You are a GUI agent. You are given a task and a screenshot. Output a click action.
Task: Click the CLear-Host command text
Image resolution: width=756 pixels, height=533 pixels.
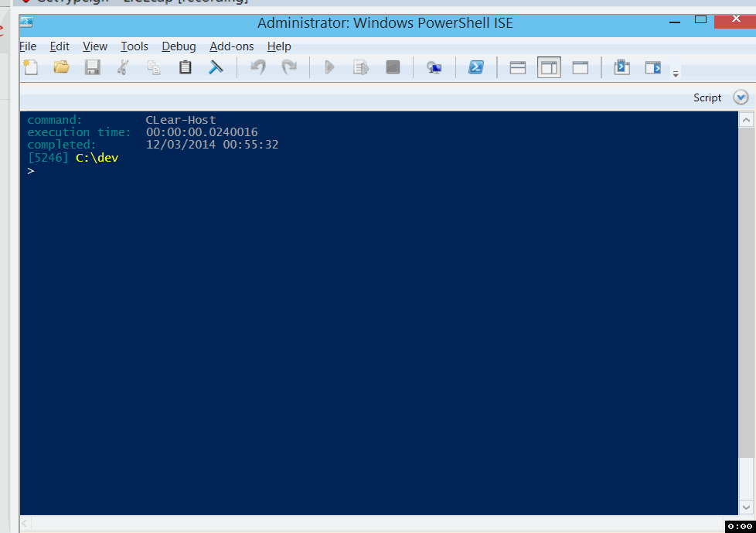tap(181, 120)
